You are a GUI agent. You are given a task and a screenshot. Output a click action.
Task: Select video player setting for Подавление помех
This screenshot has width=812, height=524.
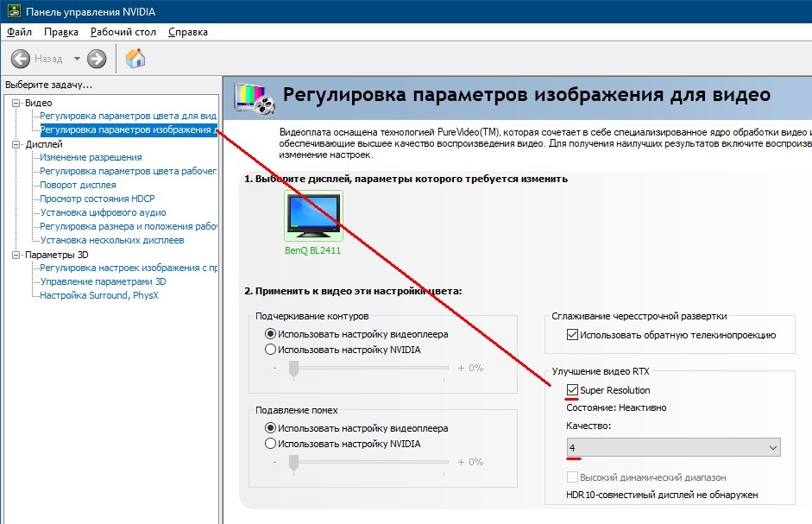270,428
